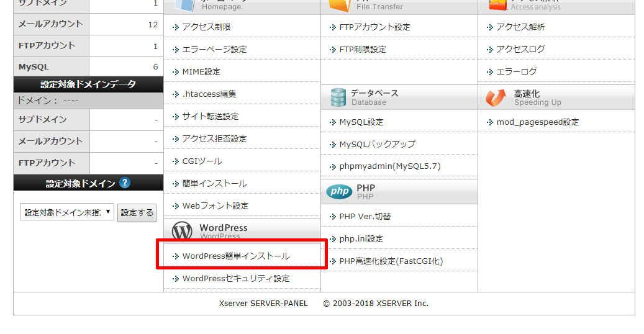644x334 pixels.
Task: Click the PHP logo icon
Action: pyautogui.click(x=339, y=192)
